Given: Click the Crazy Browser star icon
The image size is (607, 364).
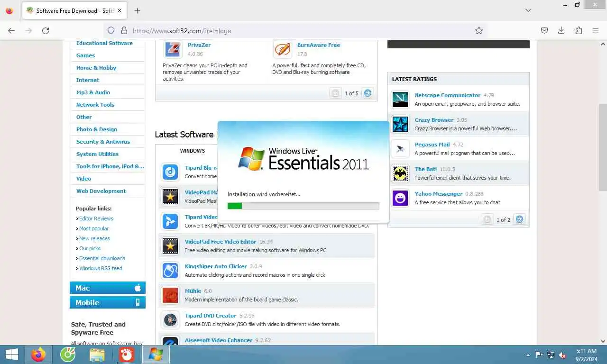Looking at the screenshot, I should 400,124.
